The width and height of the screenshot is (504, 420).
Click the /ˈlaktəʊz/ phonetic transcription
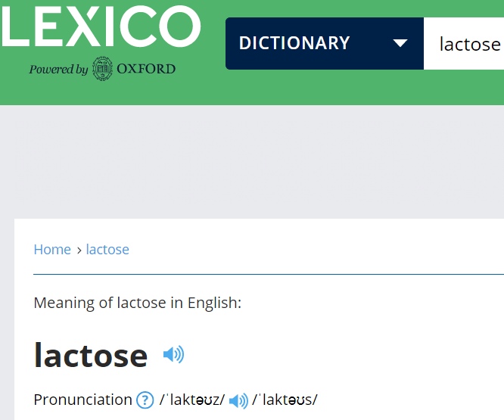click(x=192, y=400)
